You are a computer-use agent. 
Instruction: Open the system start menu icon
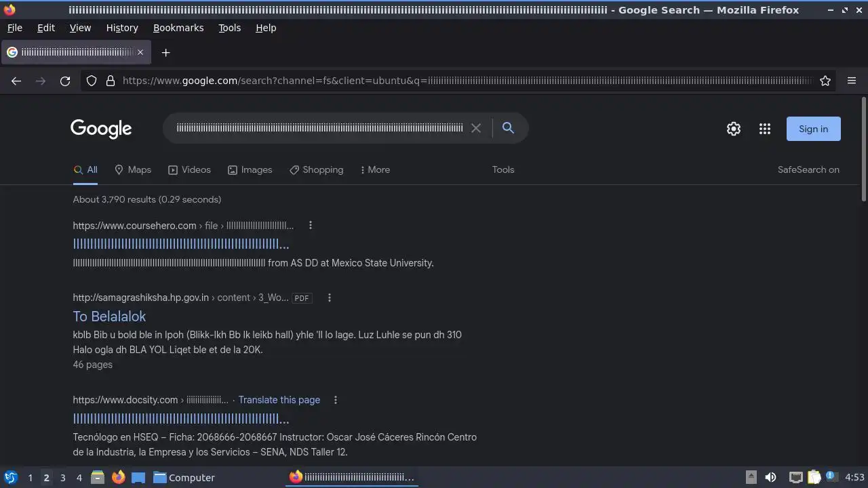(10, 477)
